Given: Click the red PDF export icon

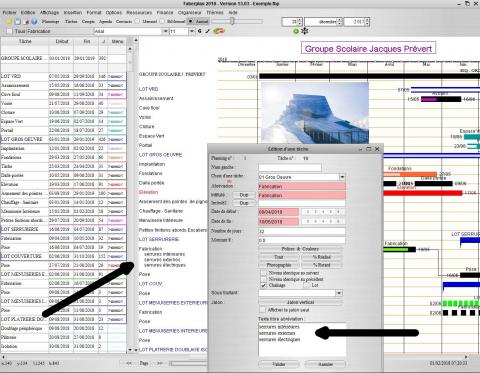Looking at the screenshot, I should coord(27,22).
